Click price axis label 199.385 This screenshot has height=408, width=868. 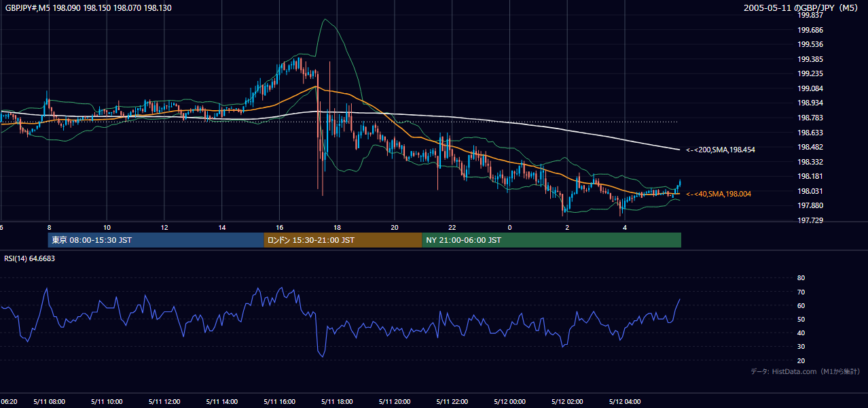coord(810,59)
